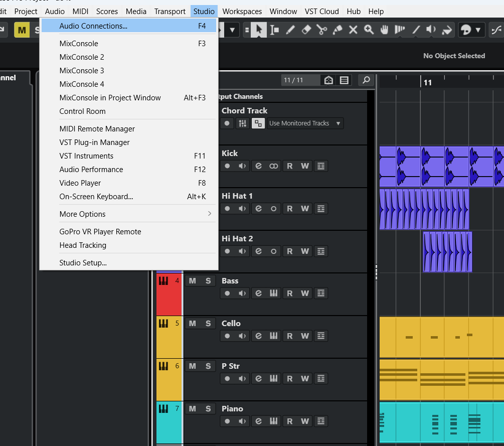
Task: Select the Line tool
Action: (416, 30)
